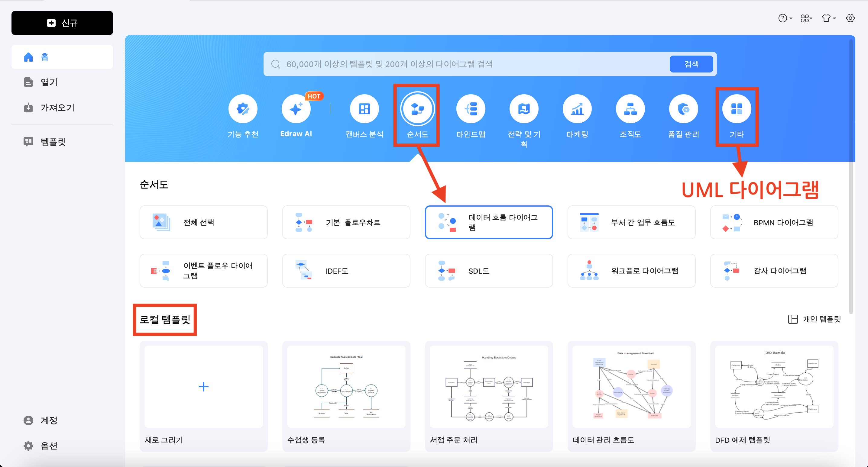Click the vertical scrollbar on right
The width and height of the screenshot is (868, 467).
(851, 177)
